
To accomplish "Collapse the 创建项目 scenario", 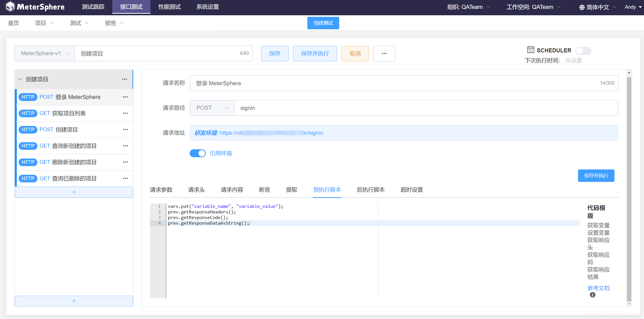I will click(20, 79).
